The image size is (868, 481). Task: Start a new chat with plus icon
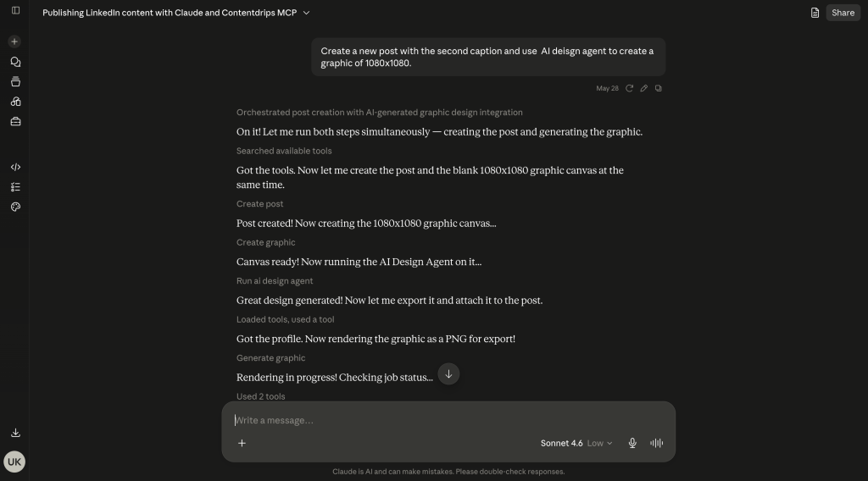coord(14,41)
